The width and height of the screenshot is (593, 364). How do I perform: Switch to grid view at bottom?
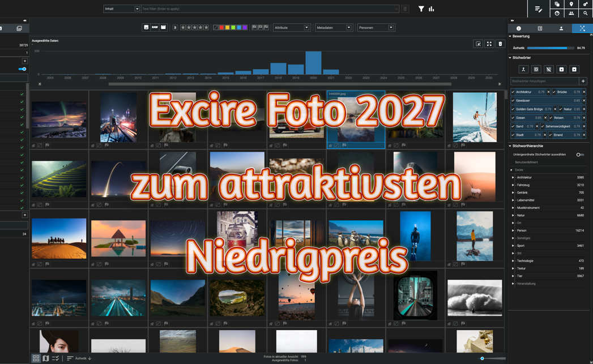point(36,358)
